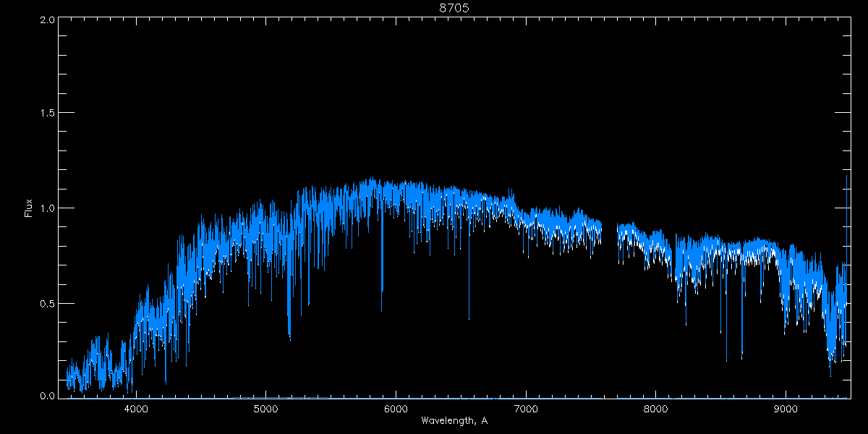868x434 pixels.
Task: Click the empty data gap near 7600 Å
Action: click(x=610, y=239)
